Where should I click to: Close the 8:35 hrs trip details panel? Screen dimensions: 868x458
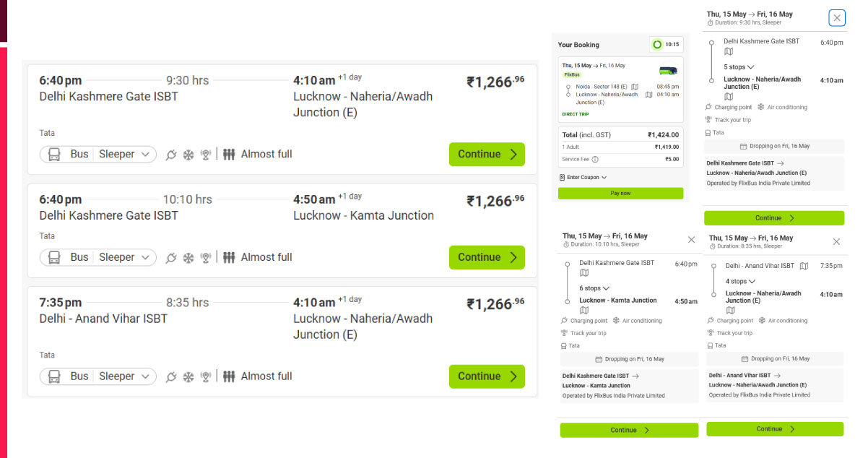[x=836, y=241]
